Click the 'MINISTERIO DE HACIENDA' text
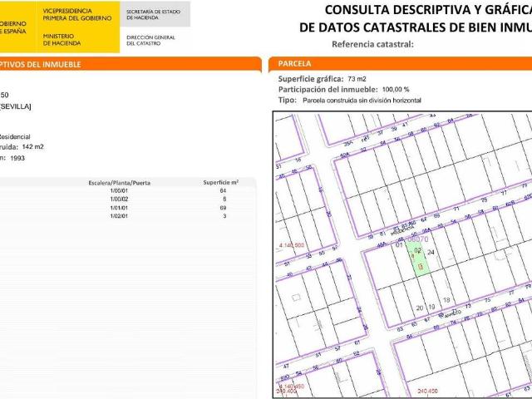This screenshot has width=532, height=399. (62, 40)
